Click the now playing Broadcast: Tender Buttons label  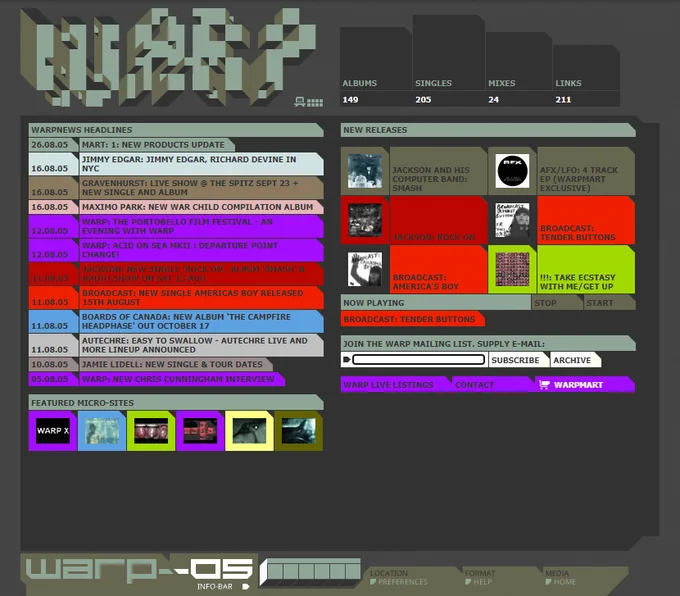[412, 319]
